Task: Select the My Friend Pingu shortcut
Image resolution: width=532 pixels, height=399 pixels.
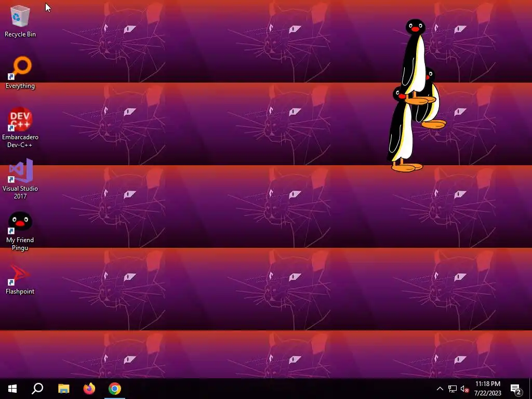Action: pyautogui.click(x=20, y=231)
